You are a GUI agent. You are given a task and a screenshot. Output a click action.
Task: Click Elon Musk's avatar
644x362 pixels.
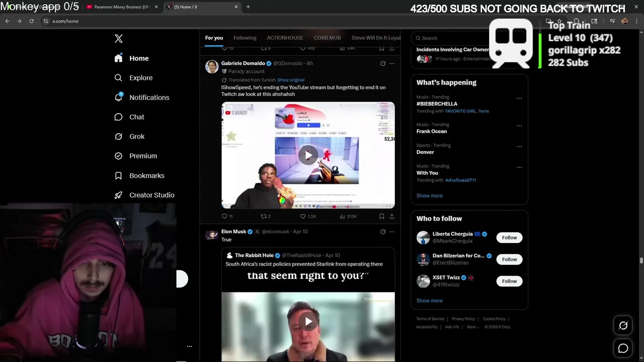pyautogui.click(x=212, y=235)
